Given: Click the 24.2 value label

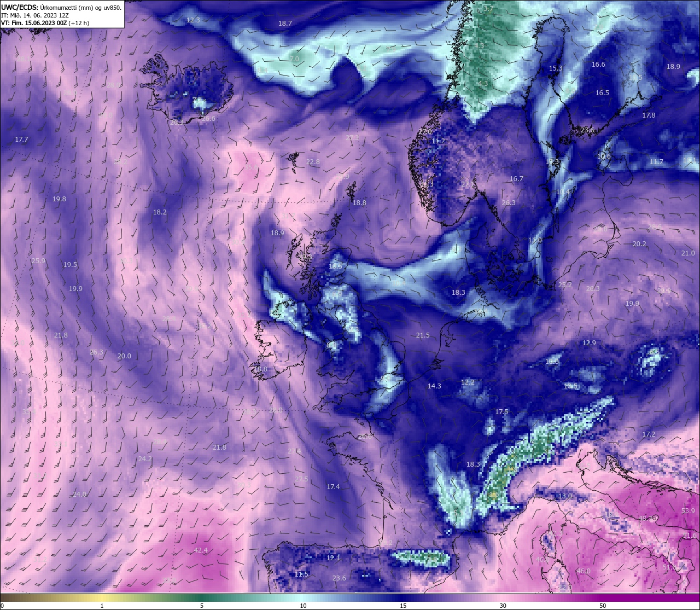Looking at the screenshot, I should (x=145, y=459).
